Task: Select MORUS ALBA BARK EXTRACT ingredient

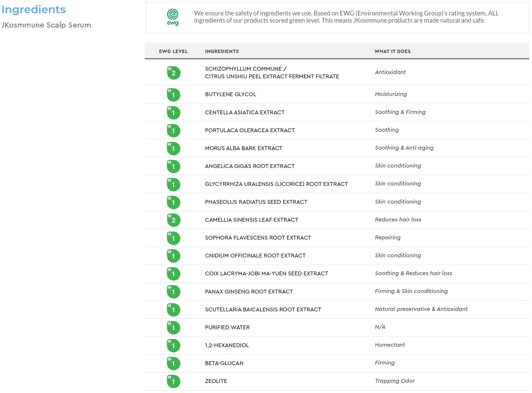Action: [x=244, y=148]
